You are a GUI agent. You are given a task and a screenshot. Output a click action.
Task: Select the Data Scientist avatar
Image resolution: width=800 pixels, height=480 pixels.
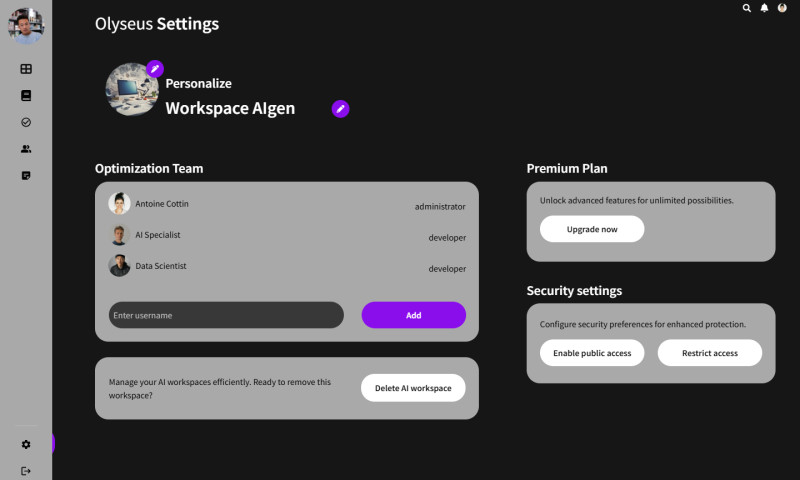[119, 266]
